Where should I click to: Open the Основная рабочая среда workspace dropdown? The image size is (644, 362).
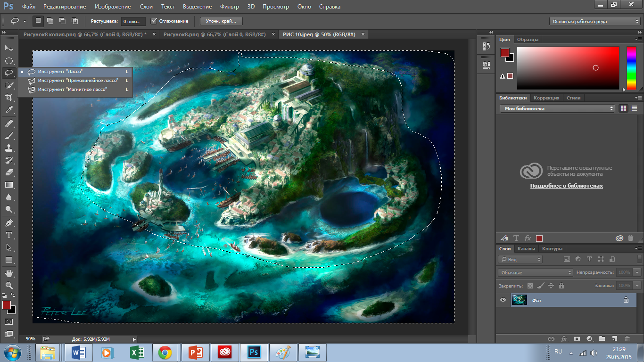click(x=595, y=21)
